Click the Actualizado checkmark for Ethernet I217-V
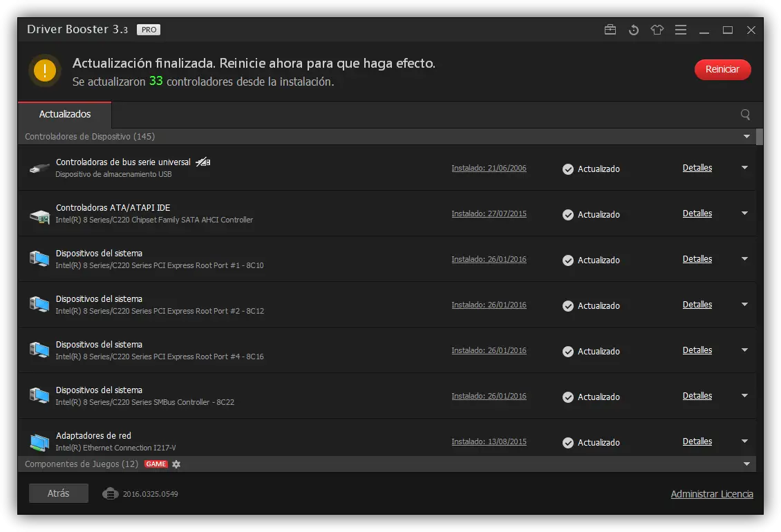The height and width of the screenshot is (532, 781). tap(568, 443)
